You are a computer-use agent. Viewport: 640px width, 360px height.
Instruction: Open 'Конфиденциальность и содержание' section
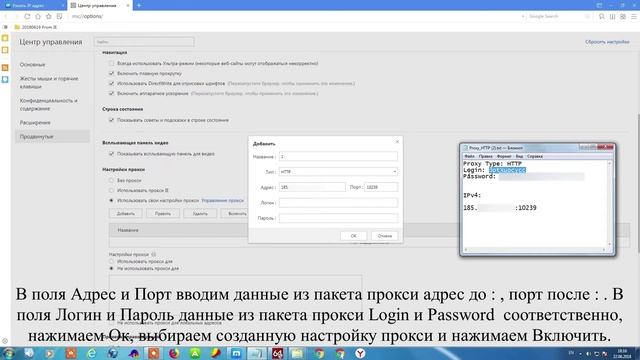[x=49, y=104]
